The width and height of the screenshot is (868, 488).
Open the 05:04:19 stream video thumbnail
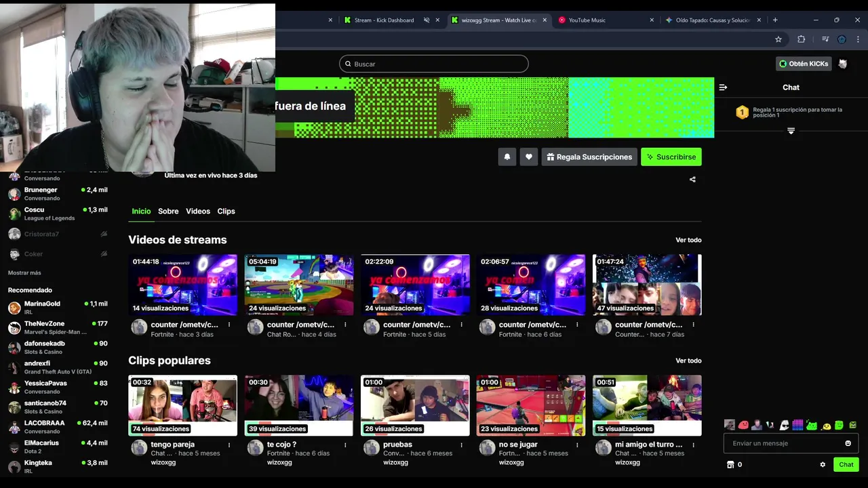[299, 285]
